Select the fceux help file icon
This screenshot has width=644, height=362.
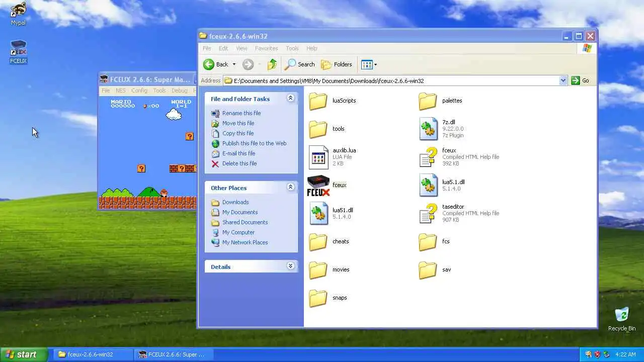tap(428, 157)
